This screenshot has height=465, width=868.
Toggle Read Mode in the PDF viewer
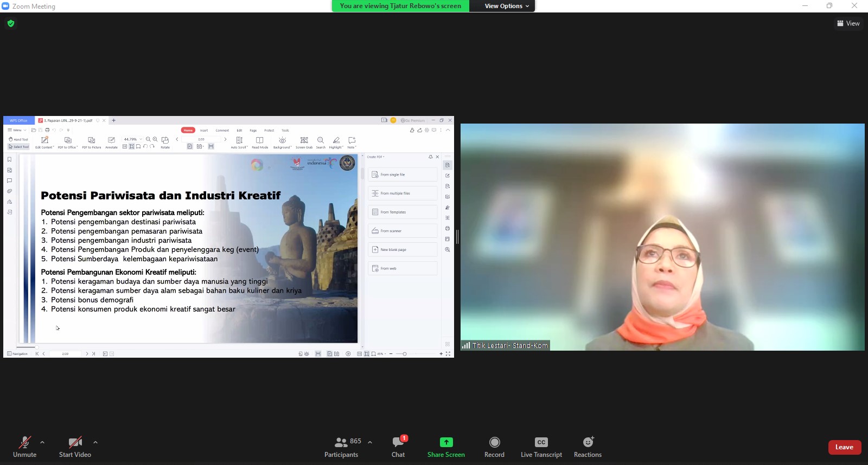coord(260,142)
